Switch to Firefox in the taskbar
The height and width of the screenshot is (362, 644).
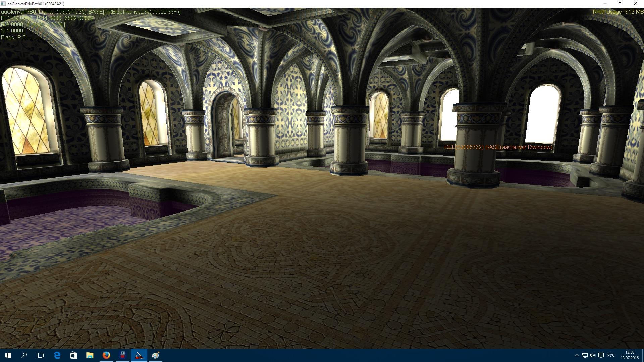click(106, 355)
